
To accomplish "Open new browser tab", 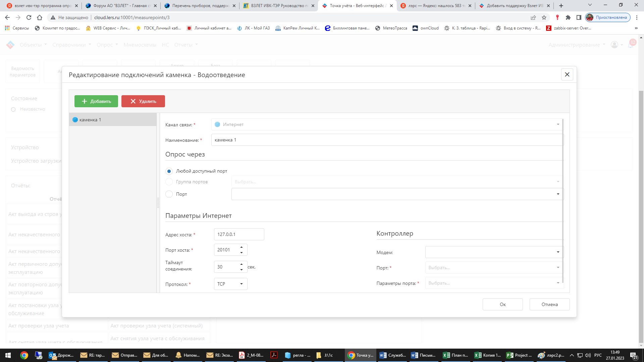I will tap(561, 6).
